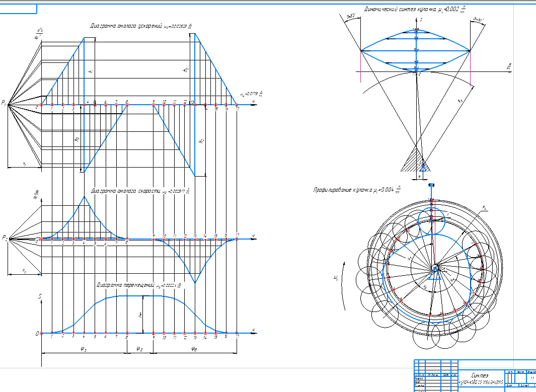Select the blue cam support triangle in dynamic synthesis

click(x=423, y=168)
